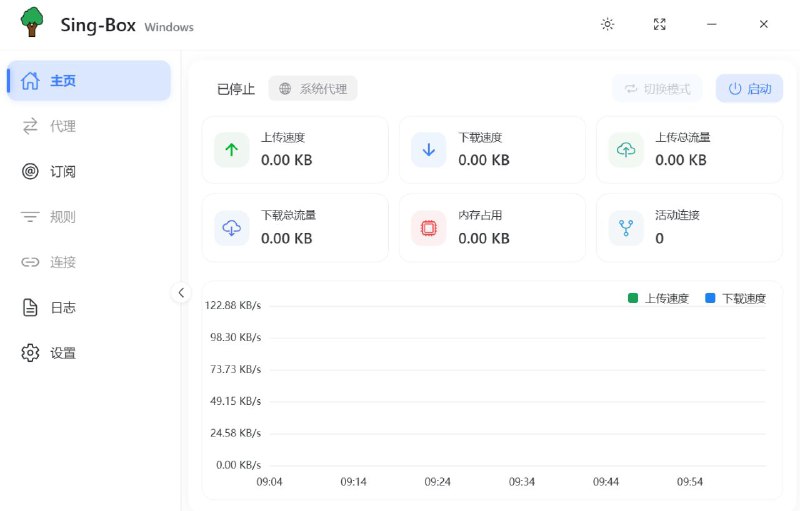Click the 系统代理 system proxy button
The height and width of the screenshot is (511, 800).
[x=313, y=88]
